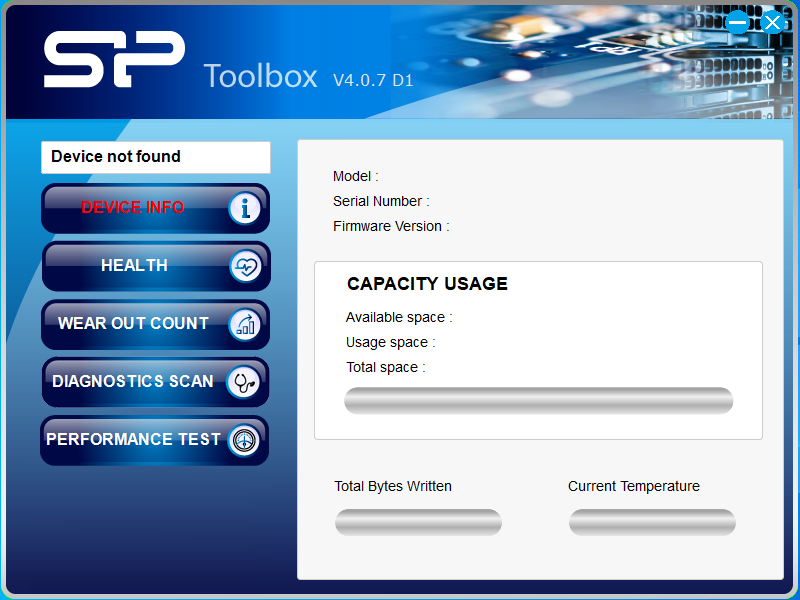Viewport: 800px width, 600px height.
Task: Click the stethoscope icon on Diagnostics Scan
Action: click(x=244, y=382)
